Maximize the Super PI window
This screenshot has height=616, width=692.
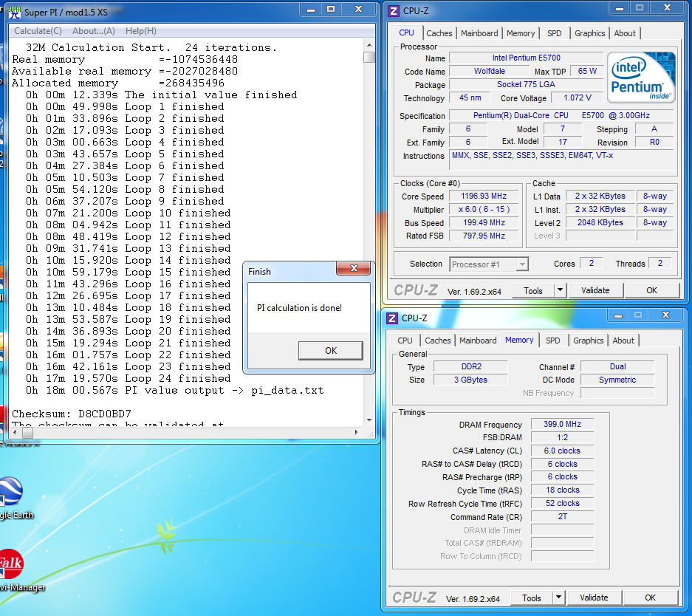click(331, 10)
